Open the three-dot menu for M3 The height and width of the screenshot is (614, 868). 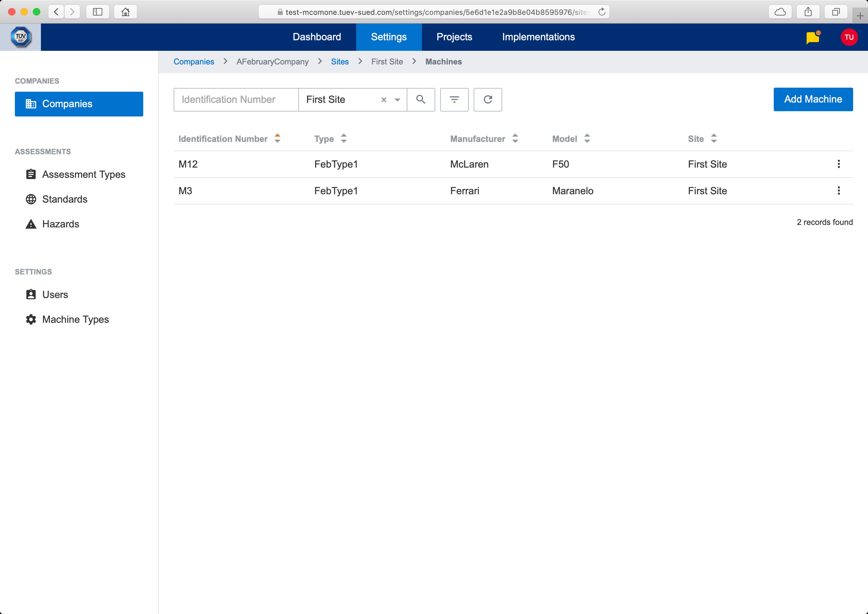(x=839, y=191)
